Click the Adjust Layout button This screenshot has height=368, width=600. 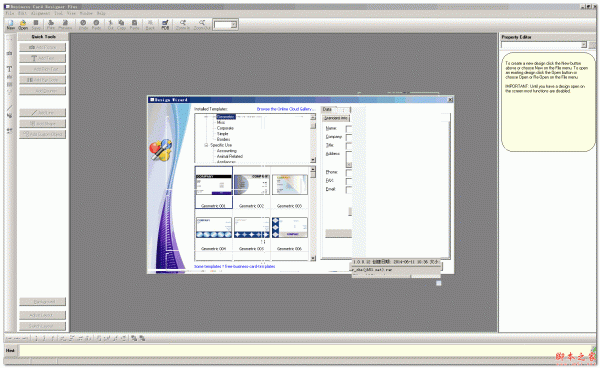tap(42, 315)
